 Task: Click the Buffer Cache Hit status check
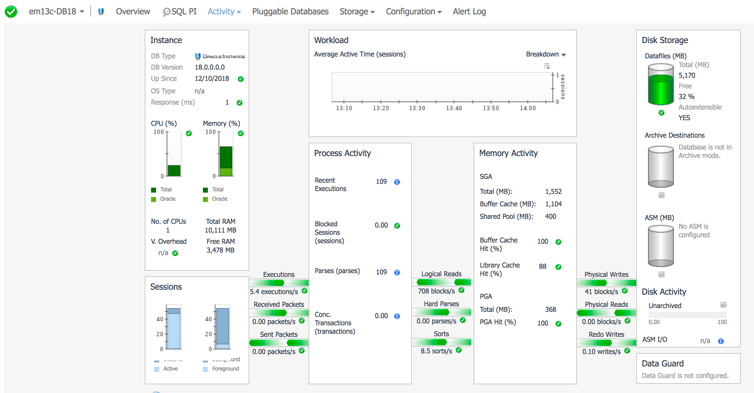pos(558,242)
